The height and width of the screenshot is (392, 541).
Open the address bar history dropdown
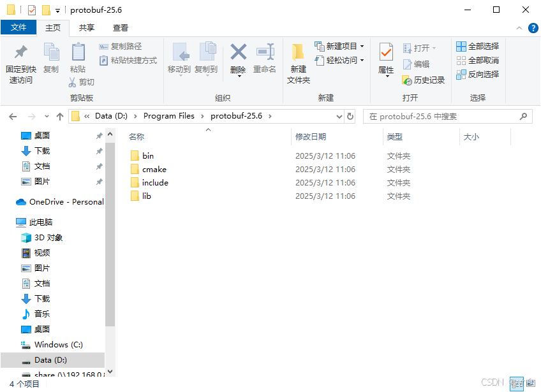[339, 116]
